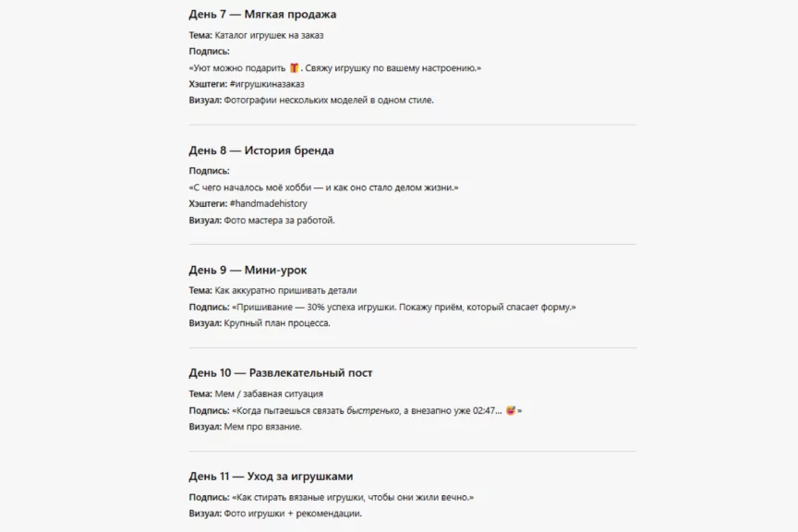Click the text Каталог игрушек на заказ

[275, 35]
